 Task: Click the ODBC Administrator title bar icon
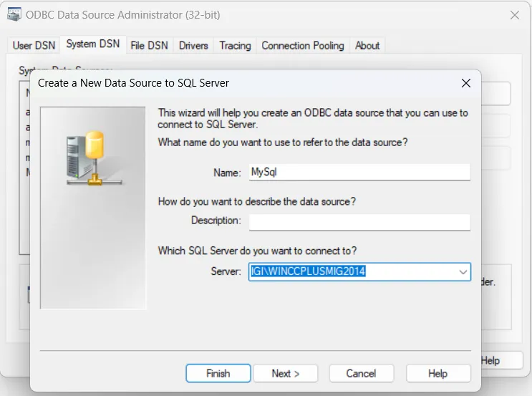point(14,14)
